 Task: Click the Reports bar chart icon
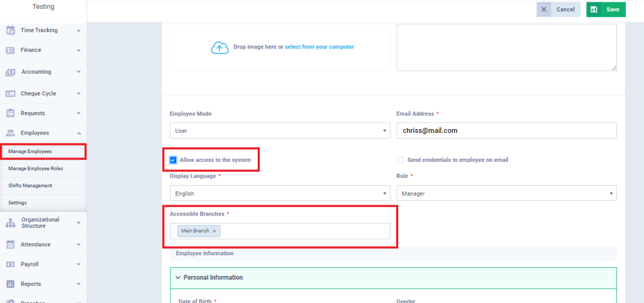[x=10, y=283]
